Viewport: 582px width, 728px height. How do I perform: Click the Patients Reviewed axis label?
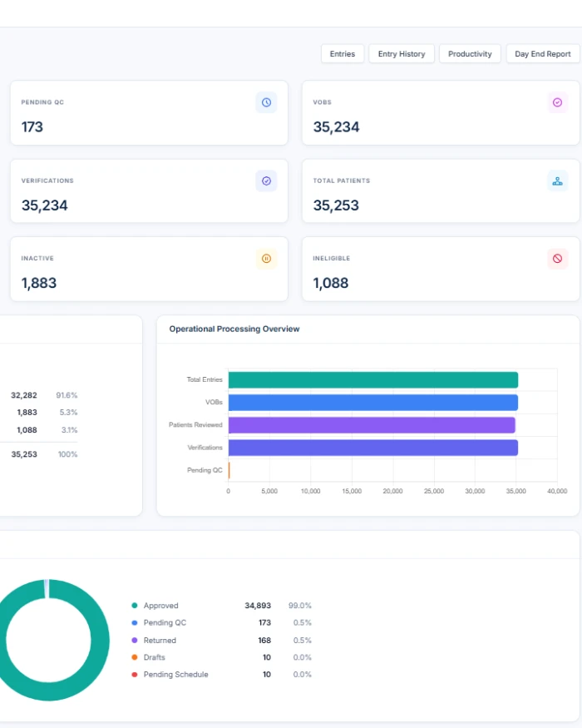click(195, 425)
